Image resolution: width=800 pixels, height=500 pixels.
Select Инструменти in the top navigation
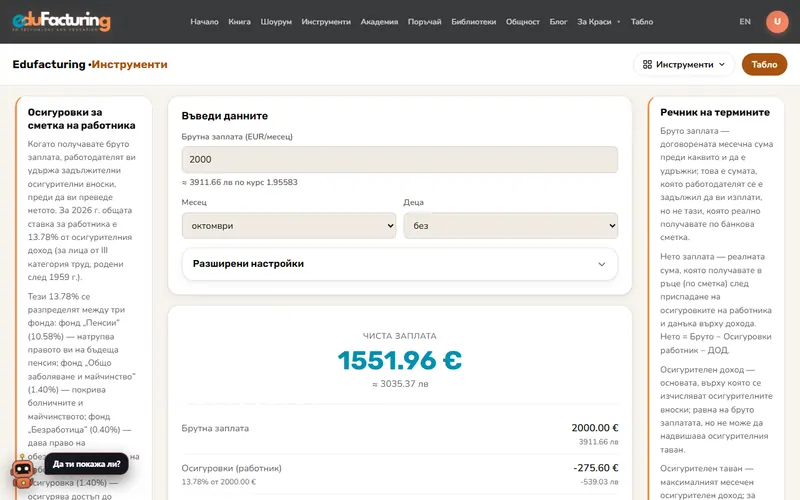point(326,21)
